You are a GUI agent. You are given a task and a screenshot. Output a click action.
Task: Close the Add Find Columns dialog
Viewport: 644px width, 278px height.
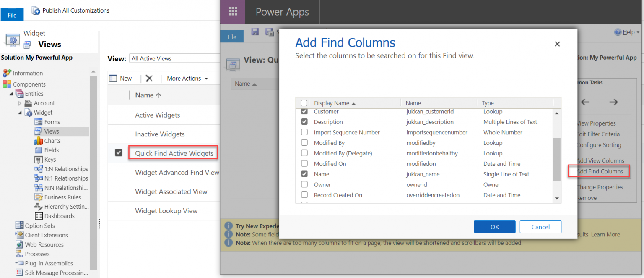(x=557, y=44)
